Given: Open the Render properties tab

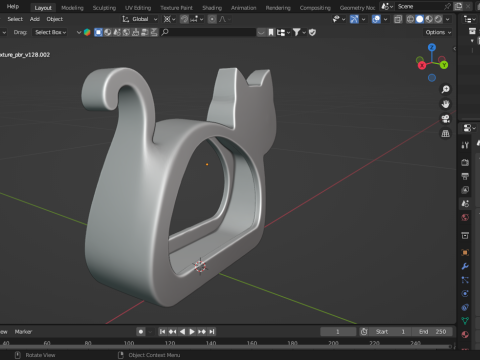Looking at the screenshot, I should coord(465,162).
